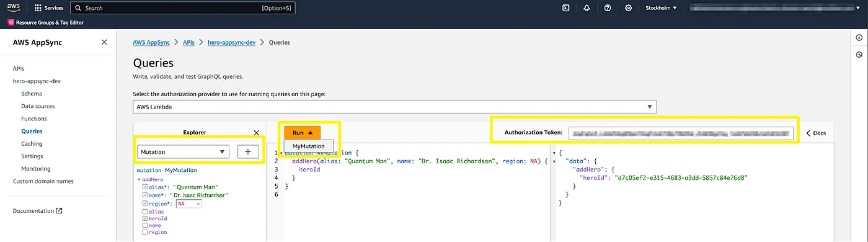Click the Run button
Image resolution: width=868 pixels, height=242 pixels.
point(303,133)
